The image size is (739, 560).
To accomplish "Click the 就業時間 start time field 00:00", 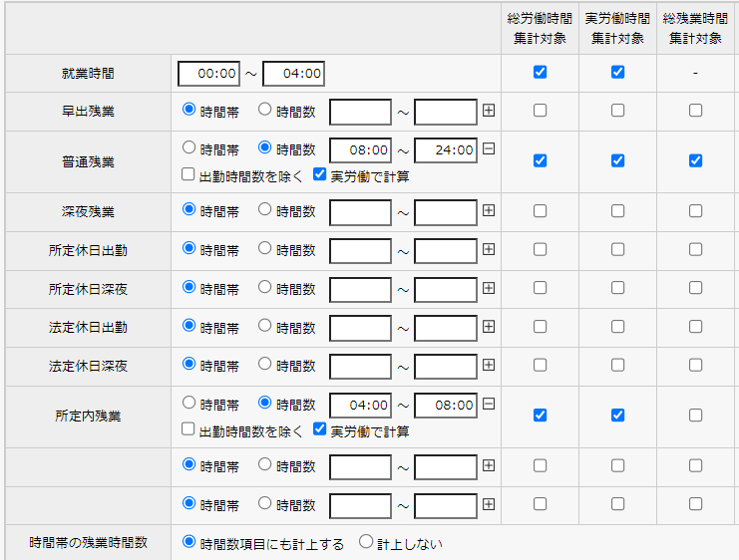I will 209,74.
